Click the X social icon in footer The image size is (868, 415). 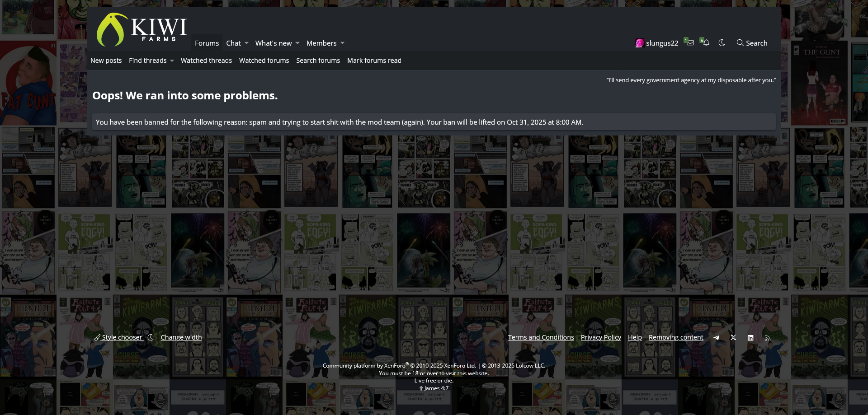click(x=733, y=338)
